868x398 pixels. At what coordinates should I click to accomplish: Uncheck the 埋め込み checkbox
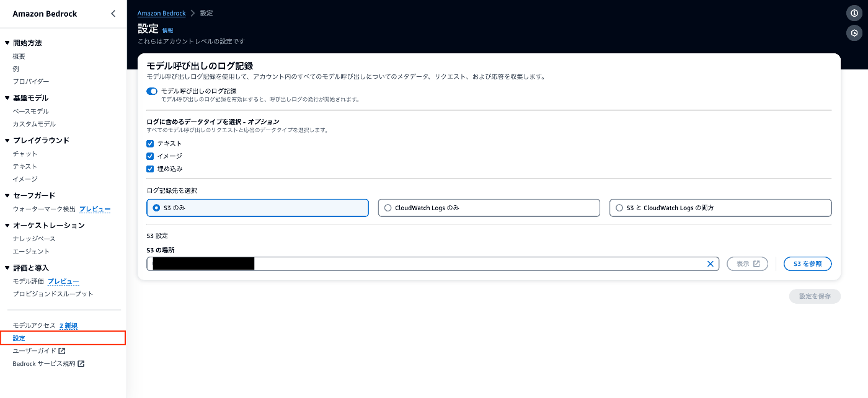click(150, 169)
